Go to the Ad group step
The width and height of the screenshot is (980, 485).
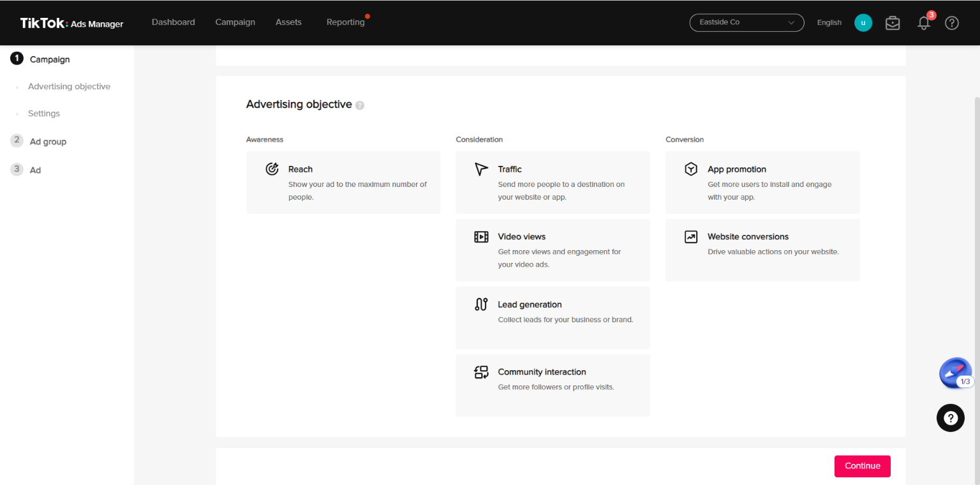point(48,142)
